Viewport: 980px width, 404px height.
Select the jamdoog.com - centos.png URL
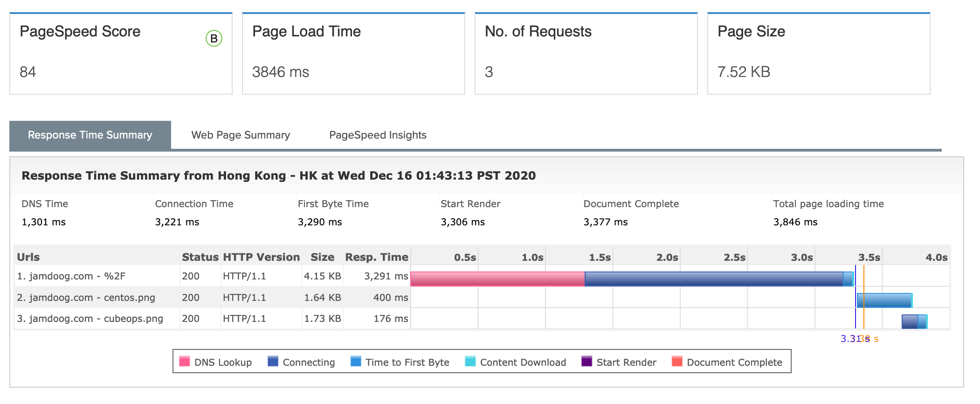(86, 298)
